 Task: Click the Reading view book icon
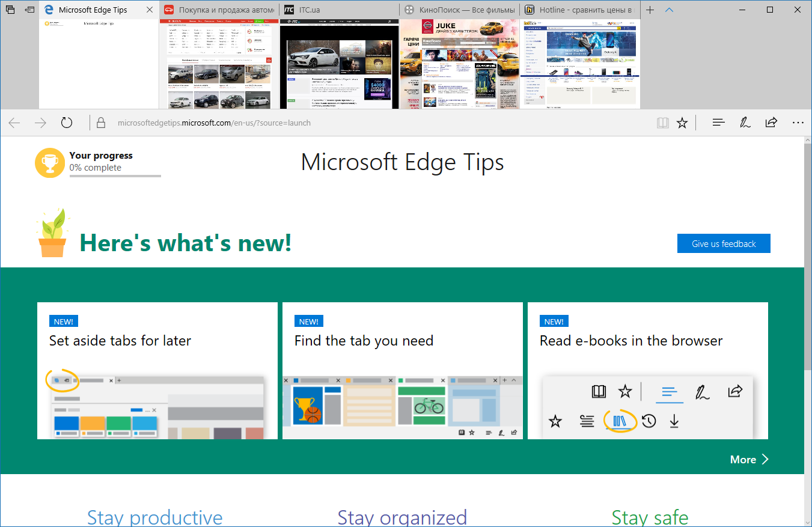click(663, 123)
